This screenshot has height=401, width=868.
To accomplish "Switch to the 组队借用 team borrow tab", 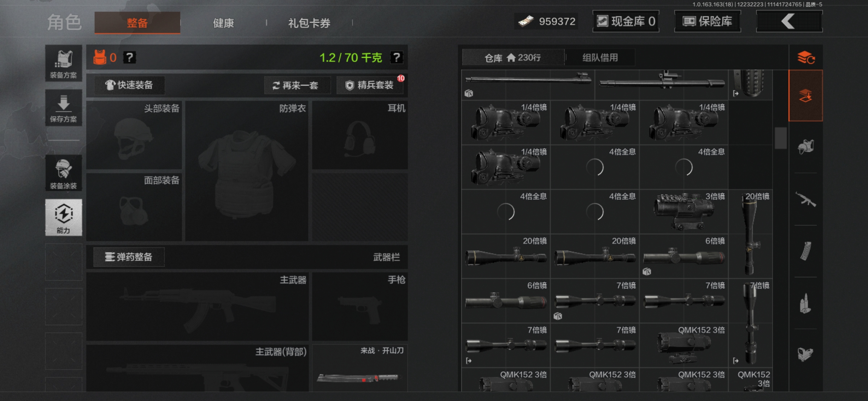I will tap(600, 58).
